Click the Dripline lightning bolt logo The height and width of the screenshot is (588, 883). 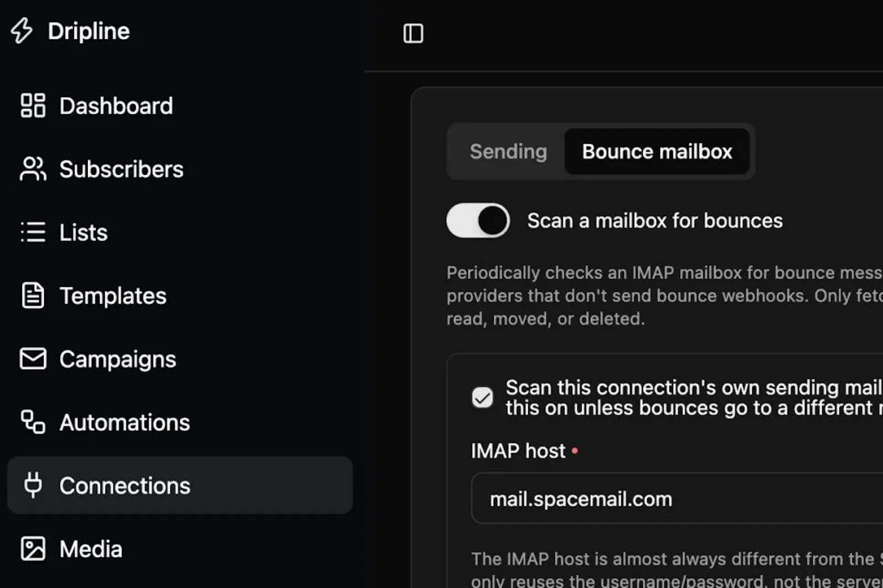click(x=22, y=30)
